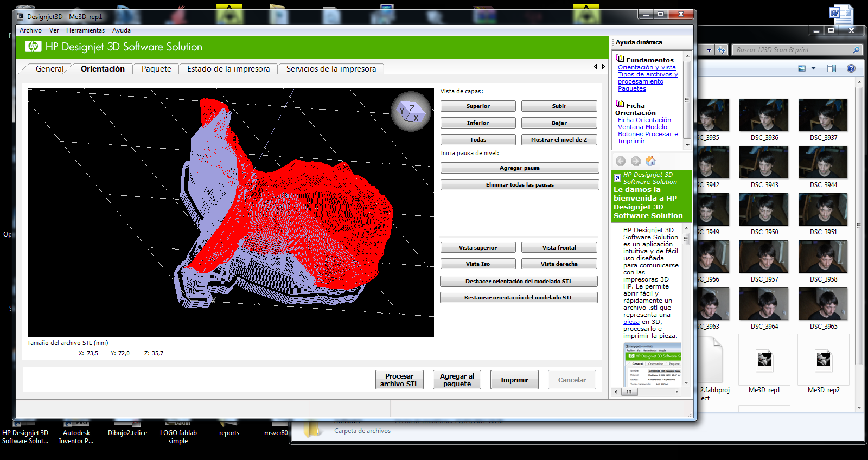The image size is (868, 460).
Task: Click the help forward arrow icon
Action: (636, 161)
